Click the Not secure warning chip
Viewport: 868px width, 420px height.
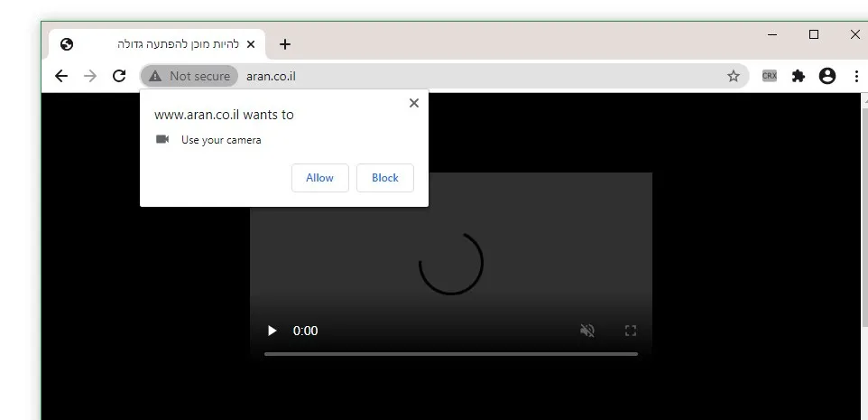[x=189, y=76]
